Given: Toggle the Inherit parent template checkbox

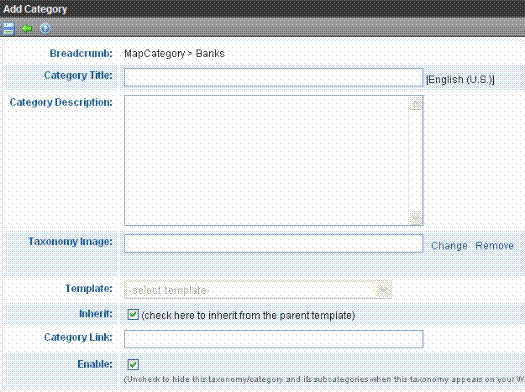Looking at the screenshot, I should (133, 315).
